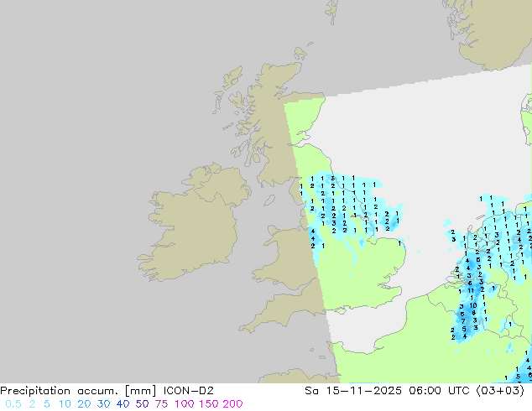Click the 10 mm legend value

65,404
